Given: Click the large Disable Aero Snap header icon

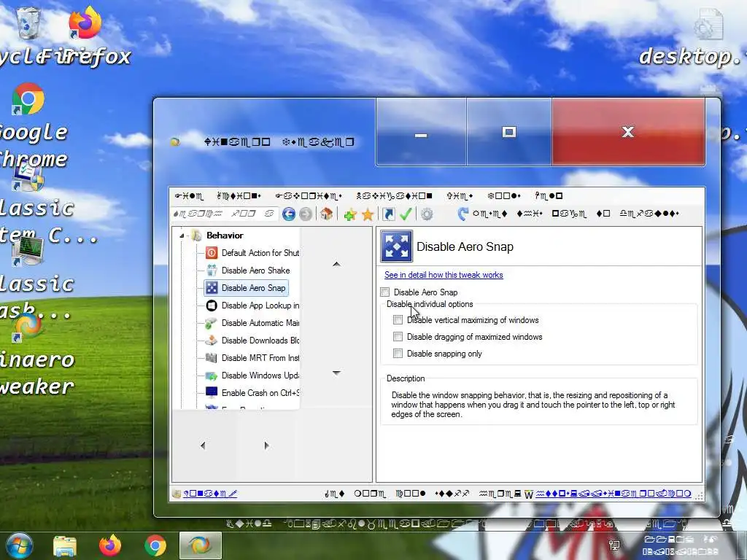Looking at the screenshot, I should point(396,246).
